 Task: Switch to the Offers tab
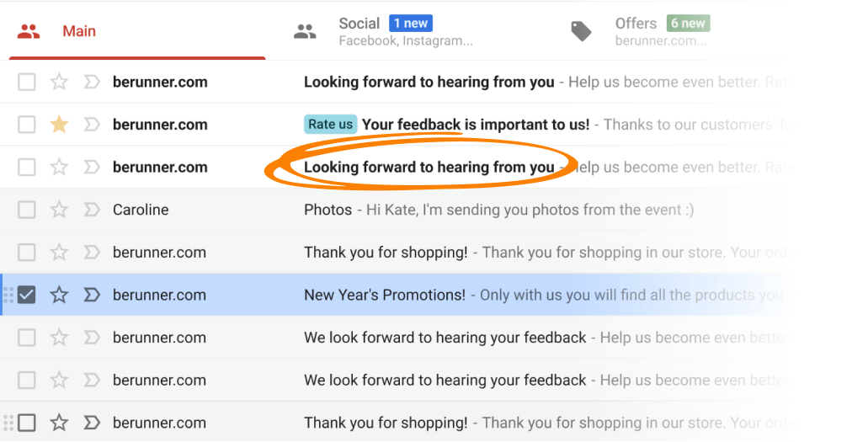click(636, 24)
